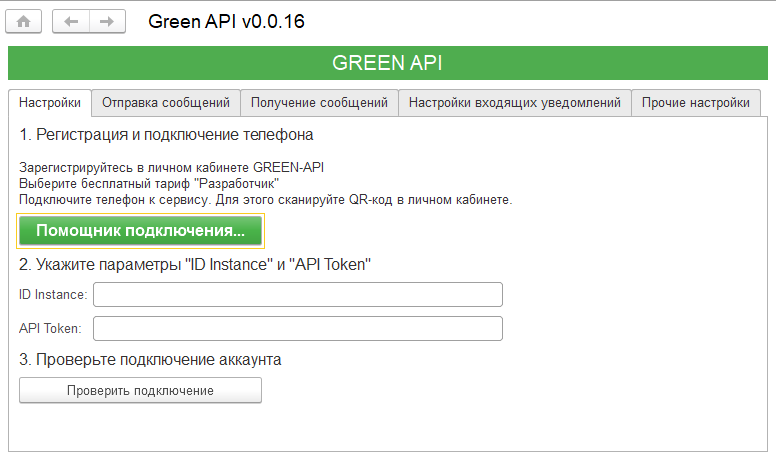
Task: Open Настройки входящих уведомлений tab
Action: click(x=515, y=102)
